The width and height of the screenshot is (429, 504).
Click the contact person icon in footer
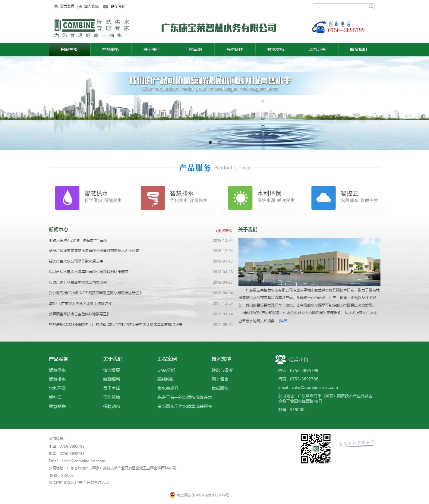280,359
